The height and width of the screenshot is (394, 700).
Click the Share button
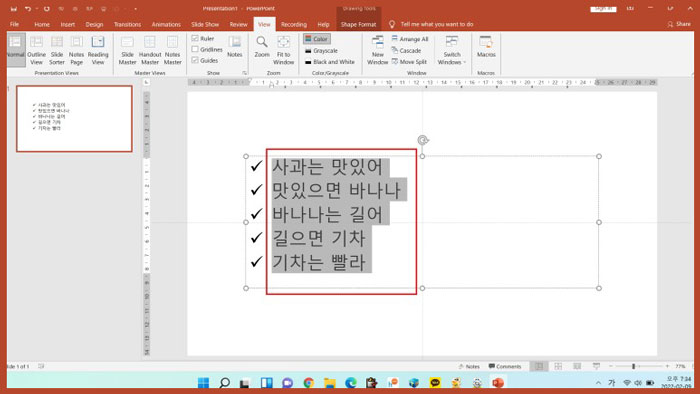(x=679, y=24)
